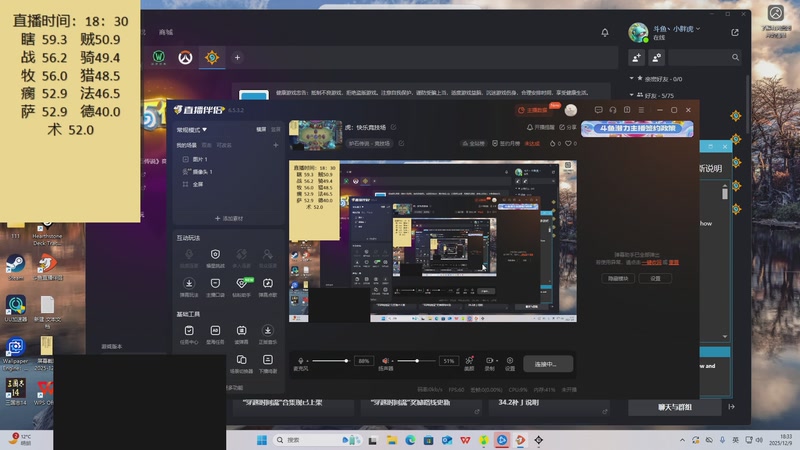Open the hamburger menu in 直播伴侣 title bar
Viewport: 800px width, 450px height.
(x=641, y=110)
